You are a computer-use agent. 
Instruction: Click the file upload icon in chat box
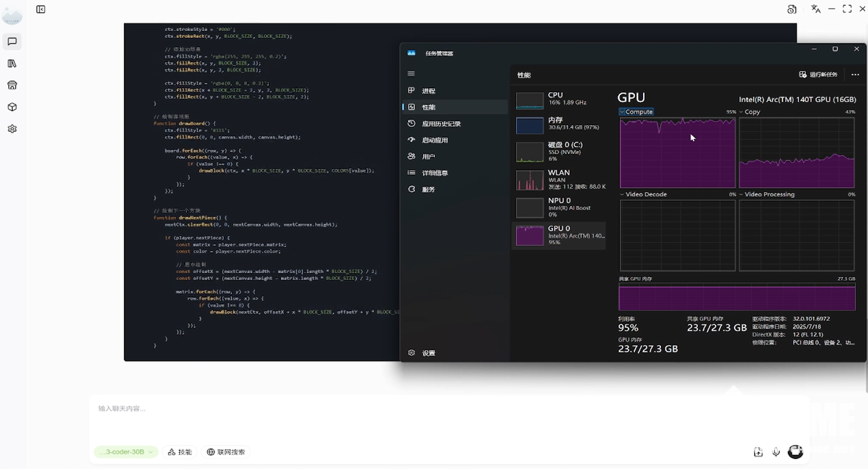pyautogui.click(x=758, y=452)
